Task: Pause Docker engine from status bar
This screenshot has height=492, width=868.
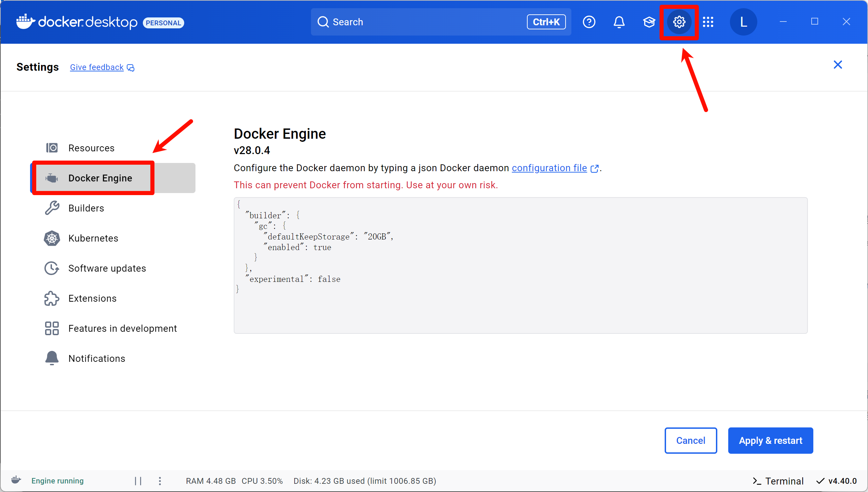Action: pos(138,481)
